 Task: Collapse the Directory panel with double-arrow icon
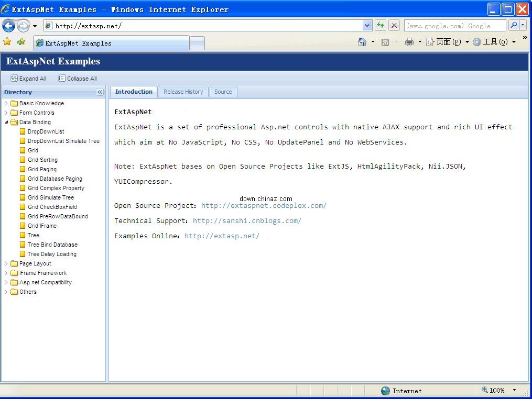pyautogui.click(x=100, y=92)
